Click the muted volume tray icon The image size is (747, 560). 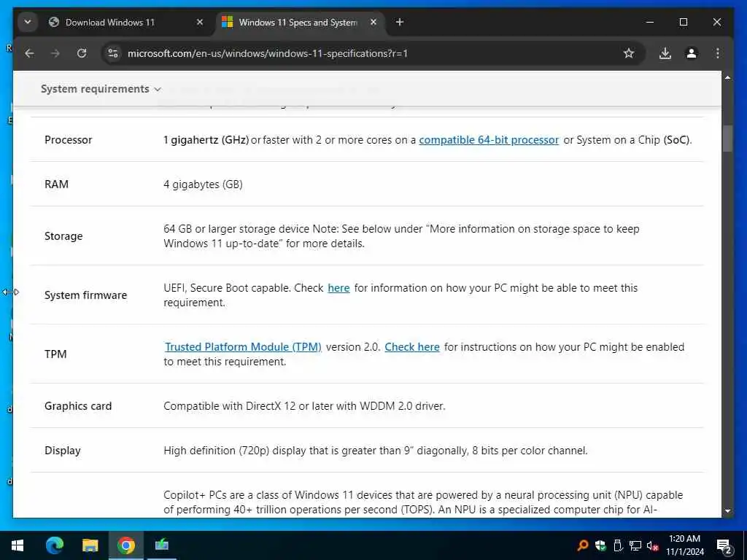pyautogui.click(x=653, y=545)
